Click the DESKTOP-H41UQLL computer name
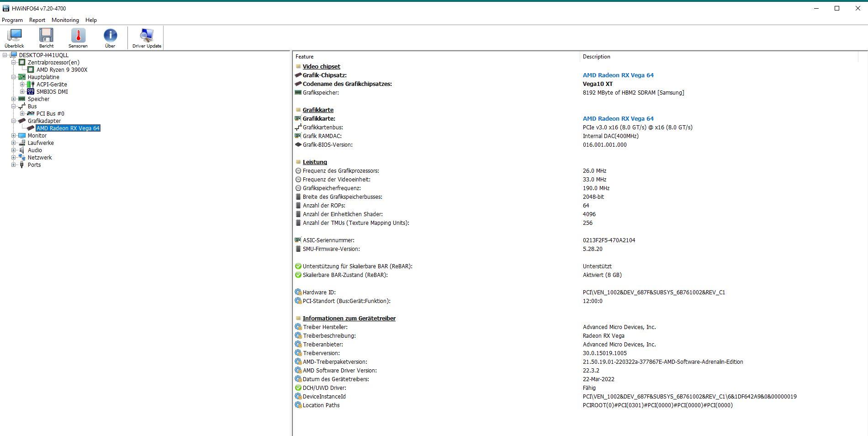 click(44, 55)
